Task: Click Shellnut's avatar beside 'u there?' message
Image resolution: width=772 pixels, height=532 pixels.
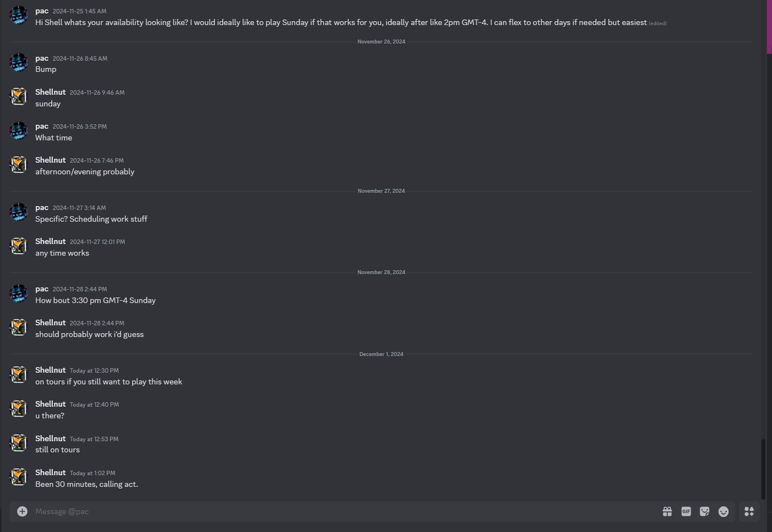Action: [19, 409]
